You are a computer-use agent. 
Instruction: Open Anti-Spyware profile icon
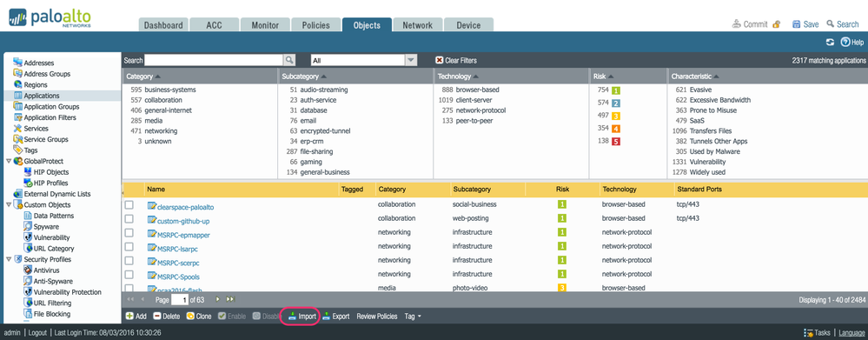point(28,281)
